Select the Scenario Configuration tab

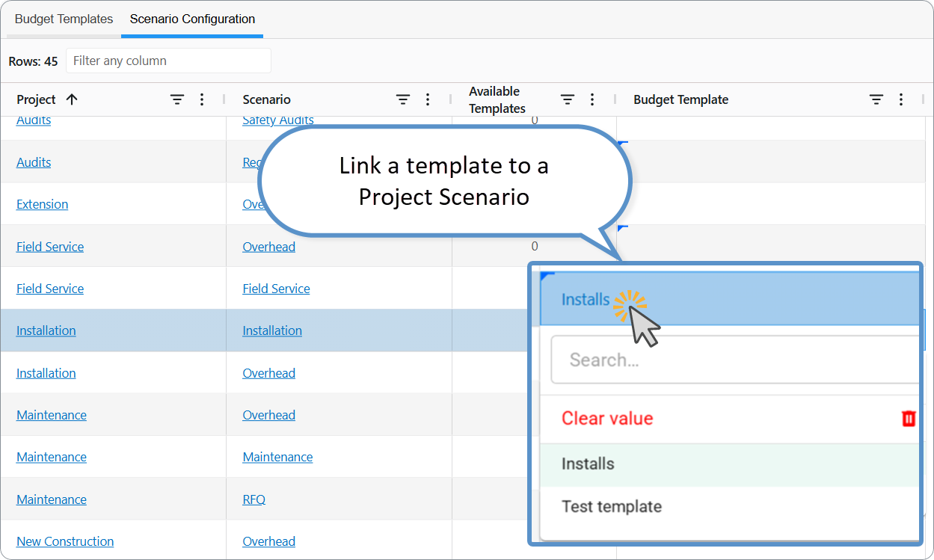click(192, 19)
